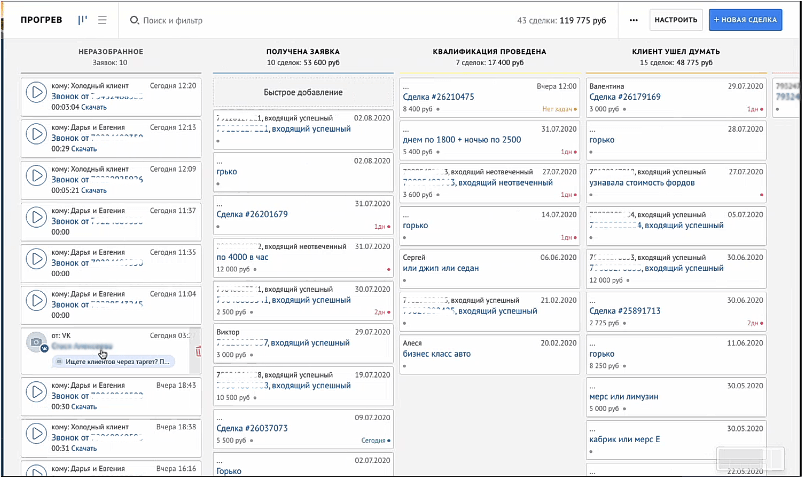Play the call recorded Сегодня 12:20
Screen dimensions: 802x477
(36, 93)
